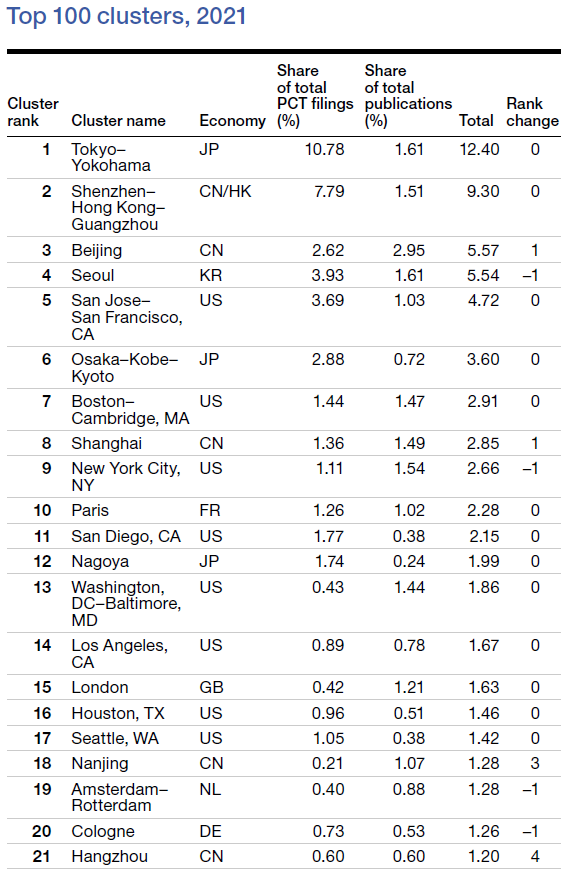This screenshot has width=562, height=870.
Task: Select the 'Cluster rank' column header
Action: (x=33, y=112)
